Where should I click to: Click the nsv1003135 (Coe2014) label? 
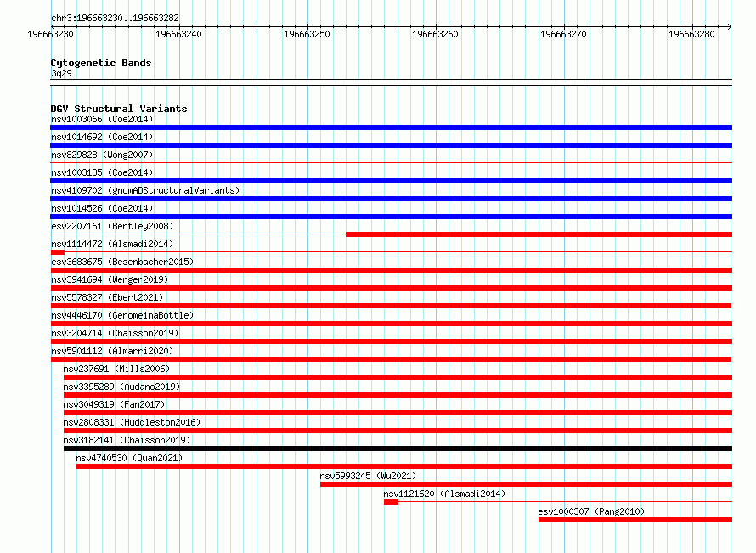click(102, 172)
